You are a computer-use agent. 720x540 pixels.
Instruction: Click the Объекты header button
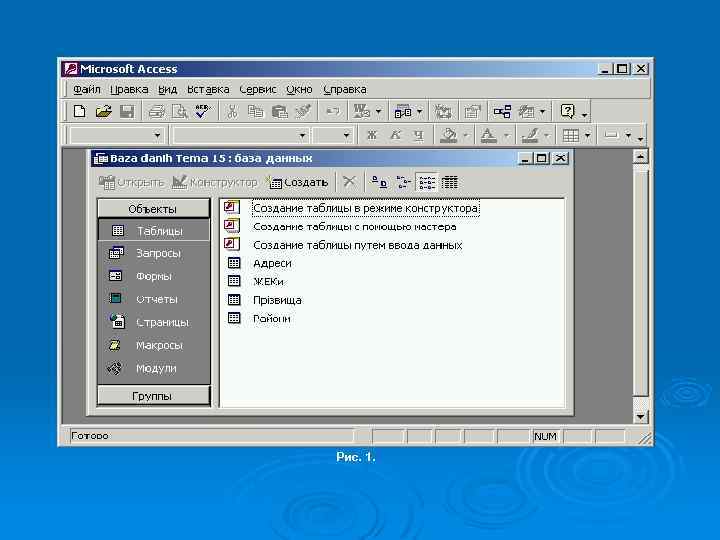coord(153,209)
